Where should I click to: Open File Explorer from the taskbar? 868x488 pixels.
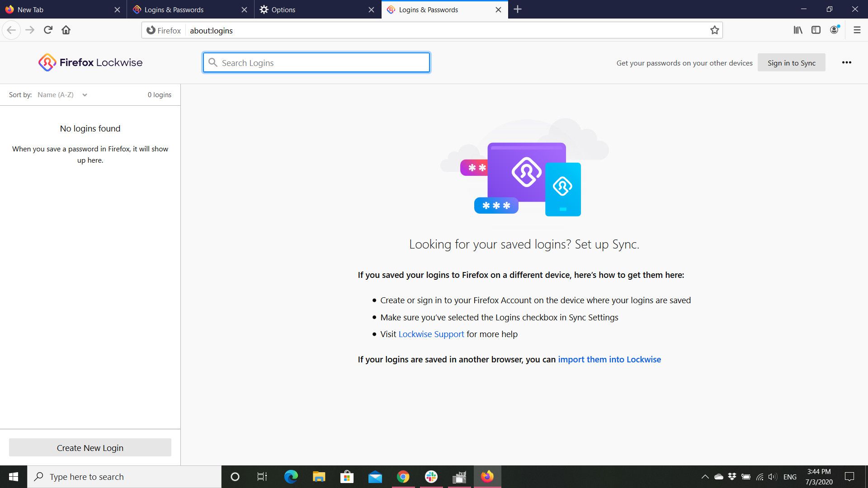click(x=319, y=477)
